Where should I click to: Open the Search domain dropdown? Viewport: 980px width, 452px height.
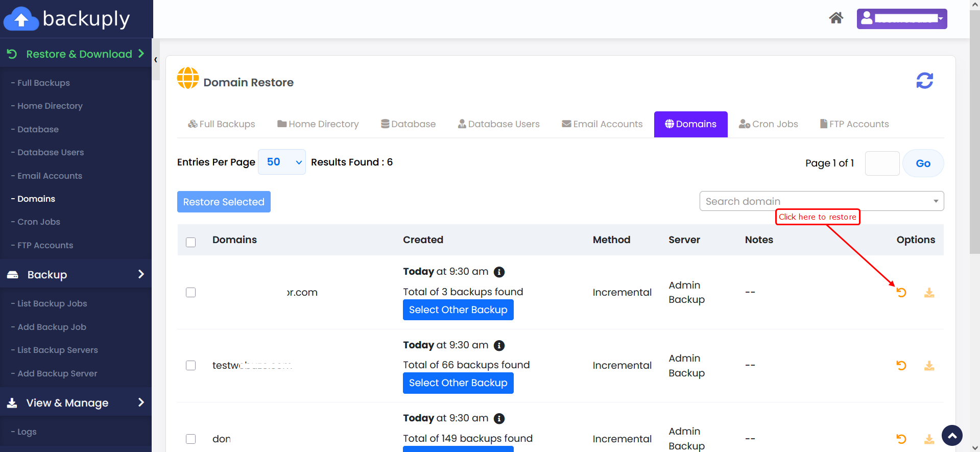click(821, 201)
